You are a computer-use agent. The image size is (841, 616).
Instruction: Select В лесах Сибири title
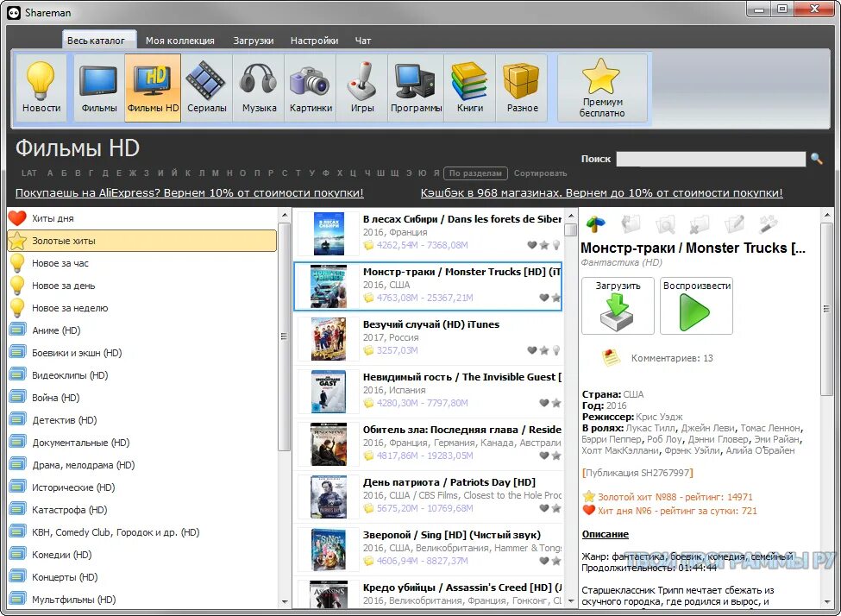(x=461, y=219)
